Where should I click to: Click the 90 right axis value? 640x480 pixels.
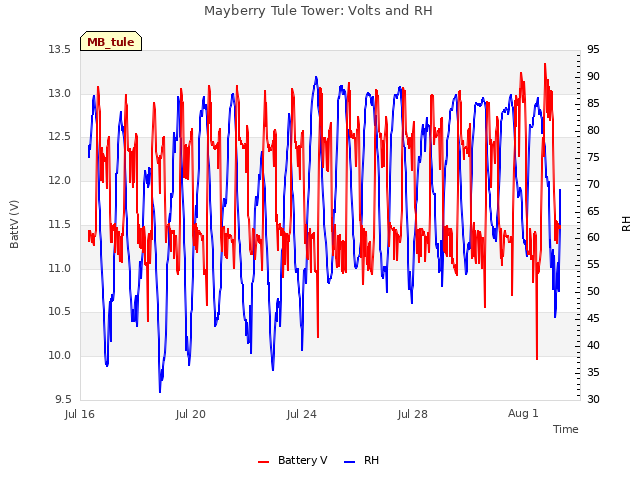pos(593,76)
